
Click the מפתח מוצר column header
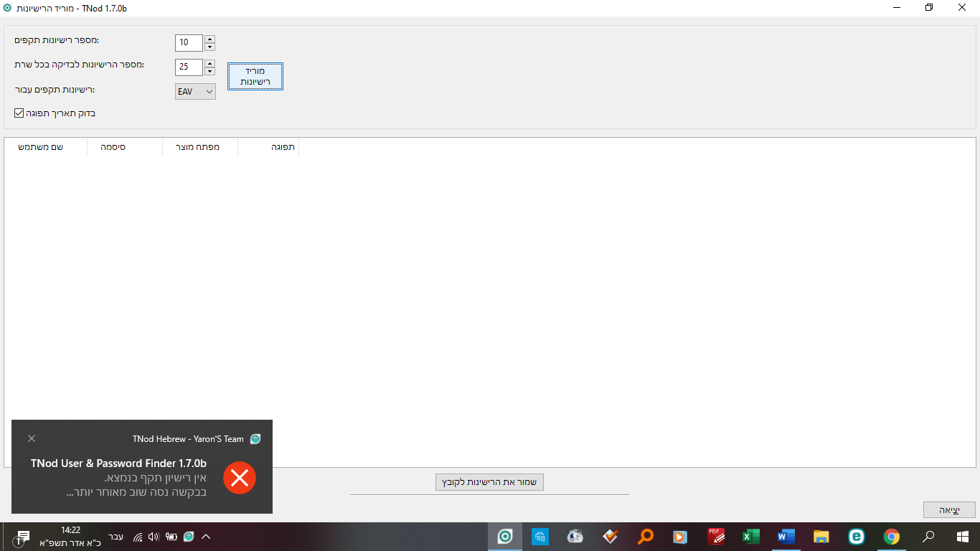point(200,147)
